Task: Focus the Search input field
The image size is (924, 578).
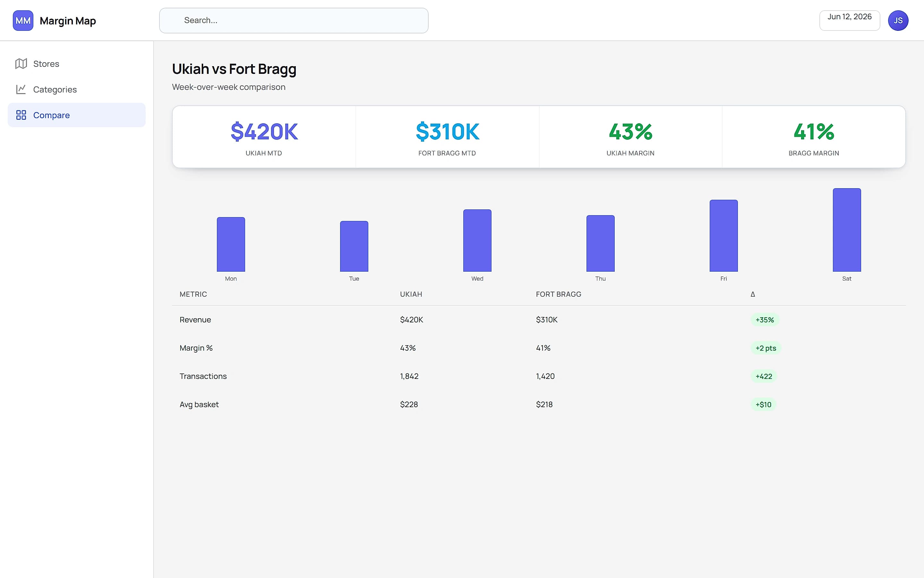Action: 294,20
